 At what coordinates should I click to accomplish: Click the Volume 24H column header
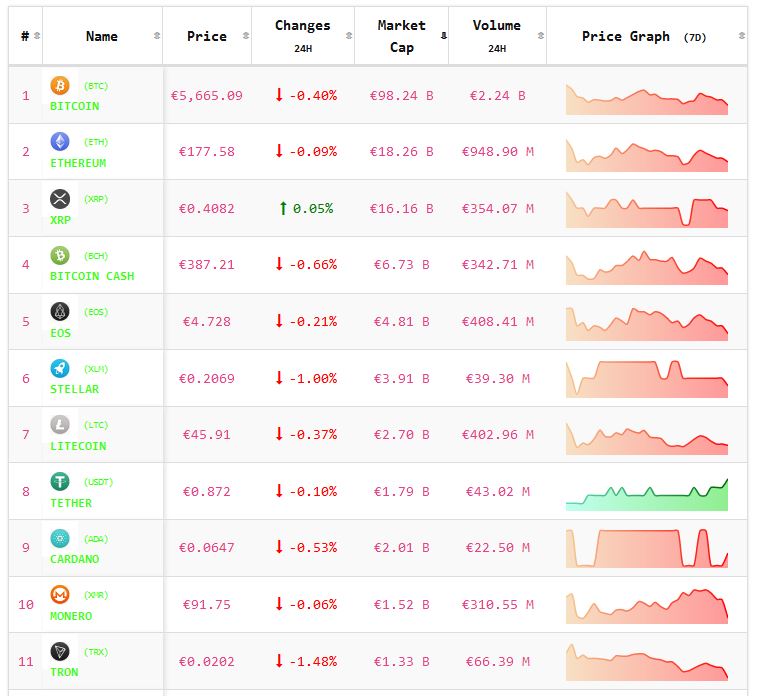coord(496,36)
